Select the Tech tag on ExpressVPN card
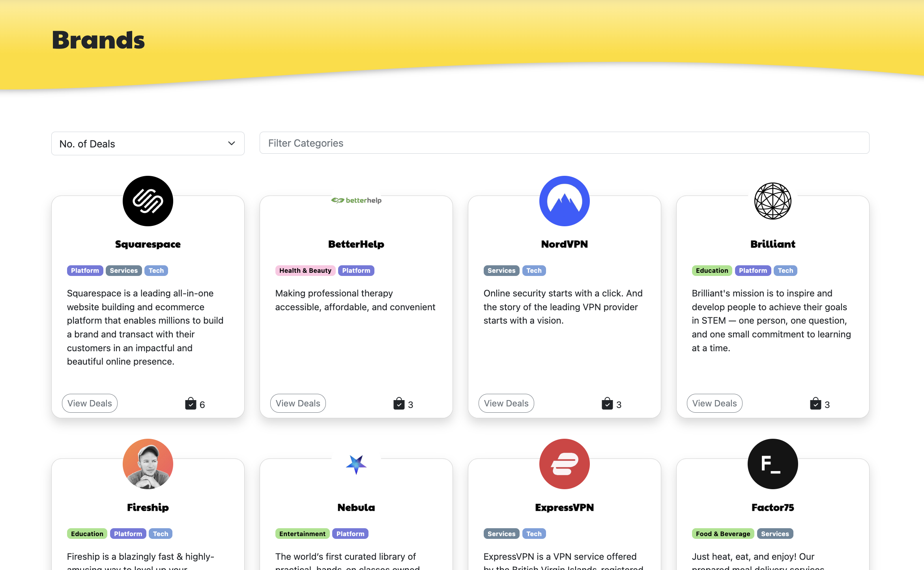924x570 pixels. click(x=534, y=534)
